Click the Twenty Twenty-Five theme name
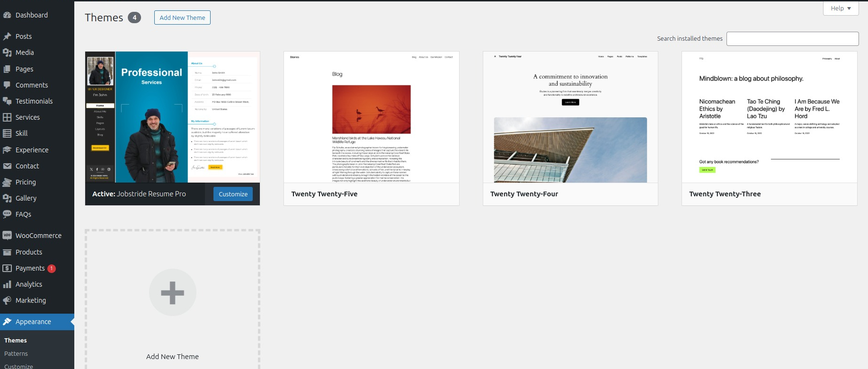 (x=324, y=194)
